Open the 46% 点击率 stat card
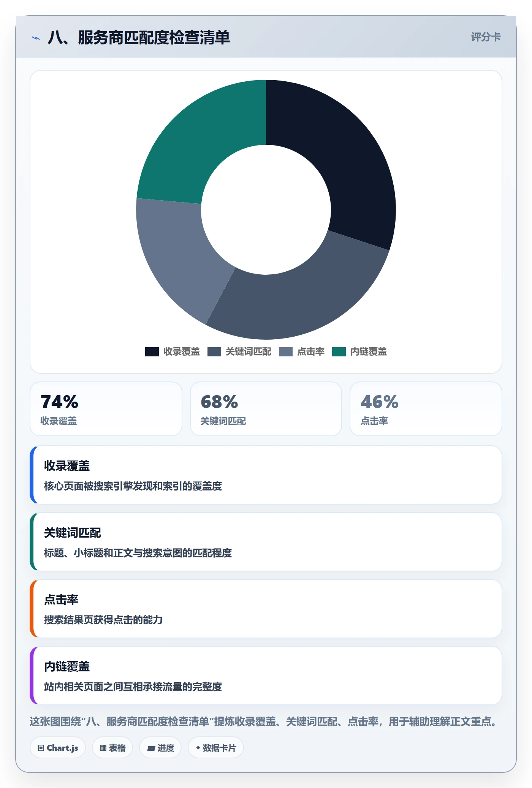 426,409
